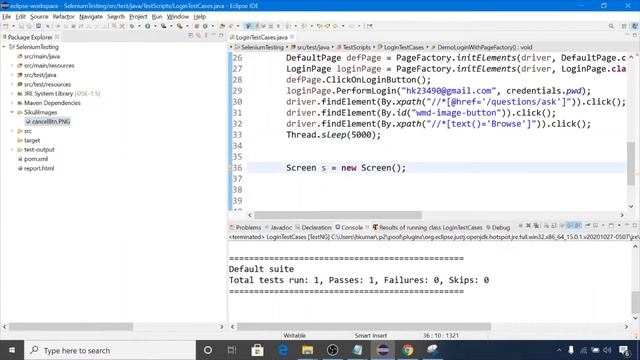This screenshot has height=360, width=640.
Task: Open Results of running class LoginTestCases tab
Action: click(427, 227)
